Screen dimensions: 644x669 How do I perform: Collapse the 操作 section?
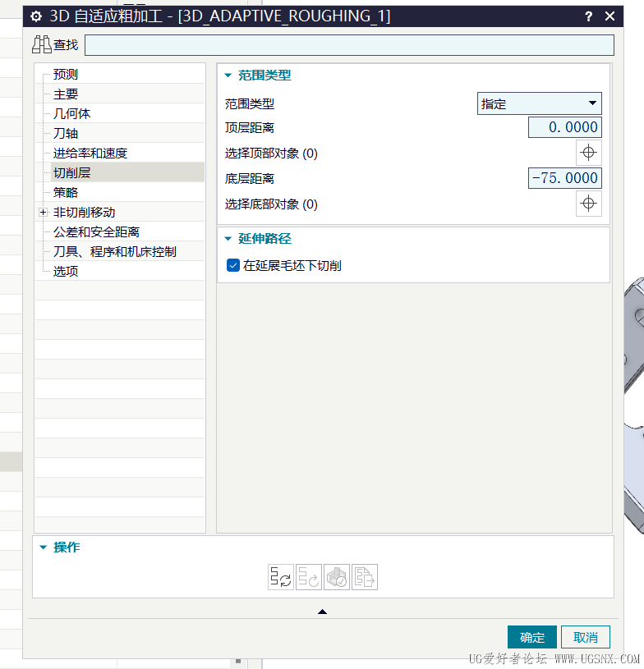[44, 547]
